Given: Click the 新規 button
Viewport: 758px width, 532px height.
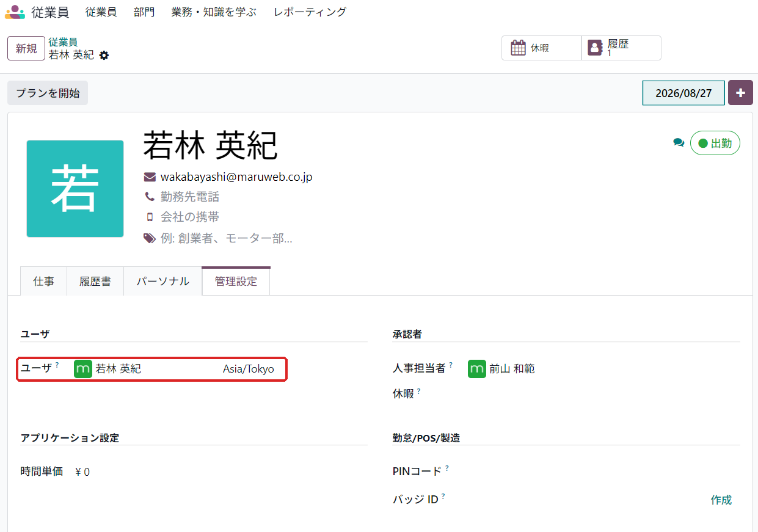Looking at the screenshot, I should tap(26, 48).
